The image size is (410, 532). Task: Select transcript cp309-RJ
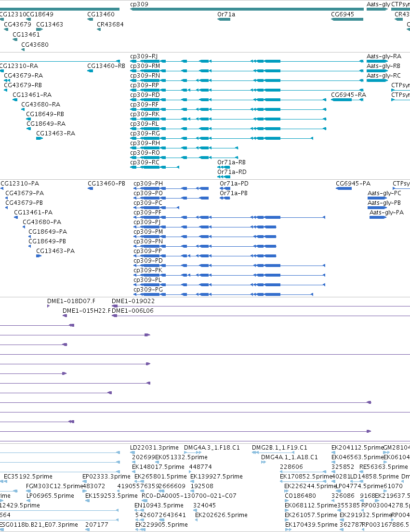144,56
